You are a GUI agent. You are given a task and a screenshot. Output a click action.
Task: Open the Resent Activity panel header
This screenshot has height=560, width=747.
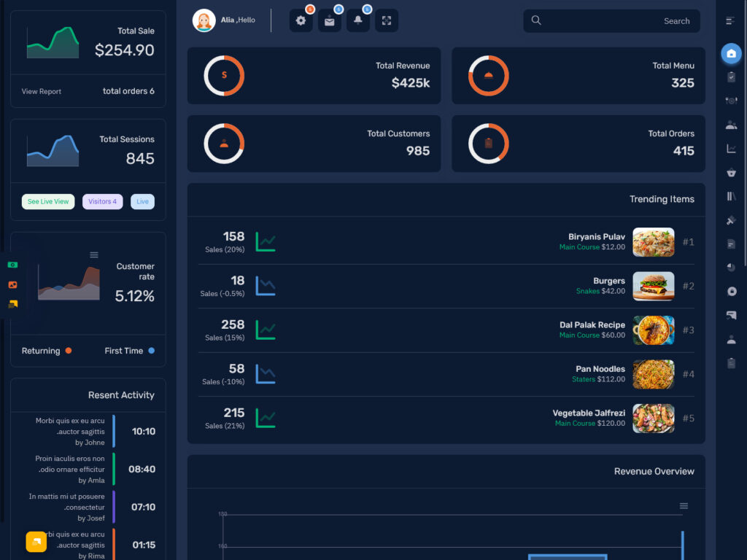pyautogui.click(x=120, y=394)
